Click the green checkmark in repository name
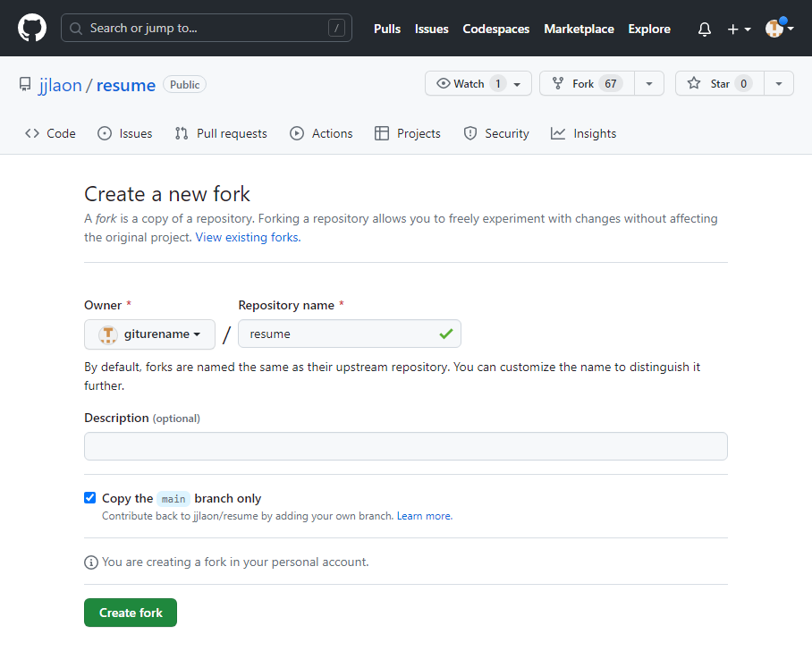The height and width of the screenshot is (651, 812). point(446,334)
